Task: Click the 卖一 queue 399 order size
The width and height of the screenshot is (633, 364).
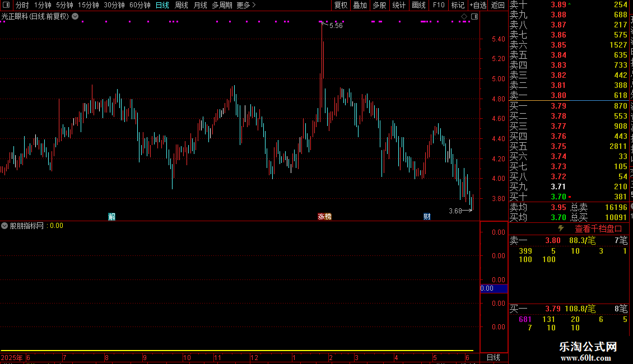Action: point(525,251)
